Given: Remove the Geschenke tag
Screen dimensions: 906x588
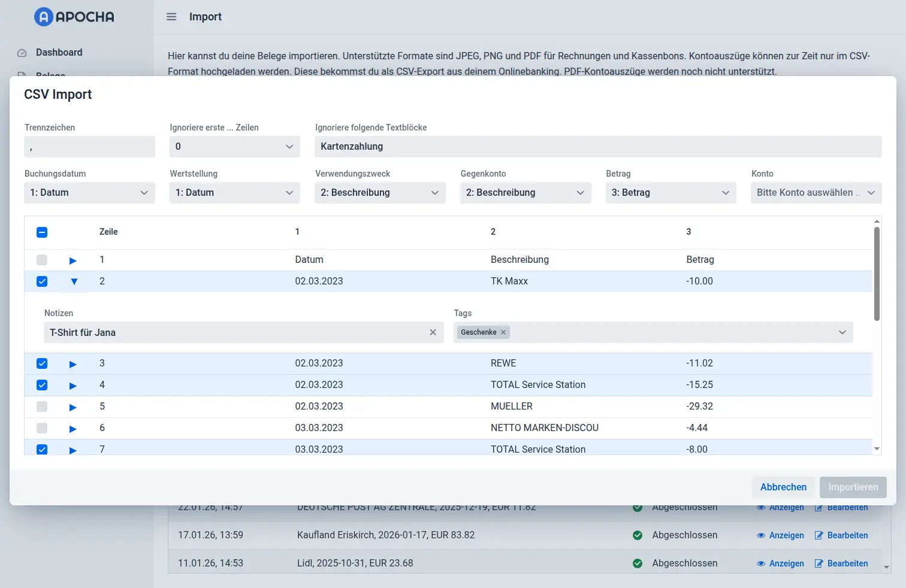Looking at the screenshot, I should click(x=503, y=332).
